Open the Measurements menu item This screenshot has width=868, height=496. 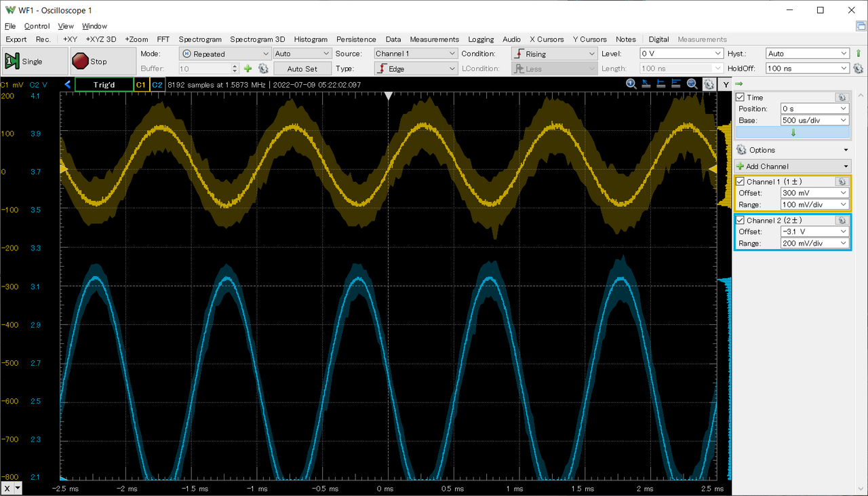pos(434,39)
